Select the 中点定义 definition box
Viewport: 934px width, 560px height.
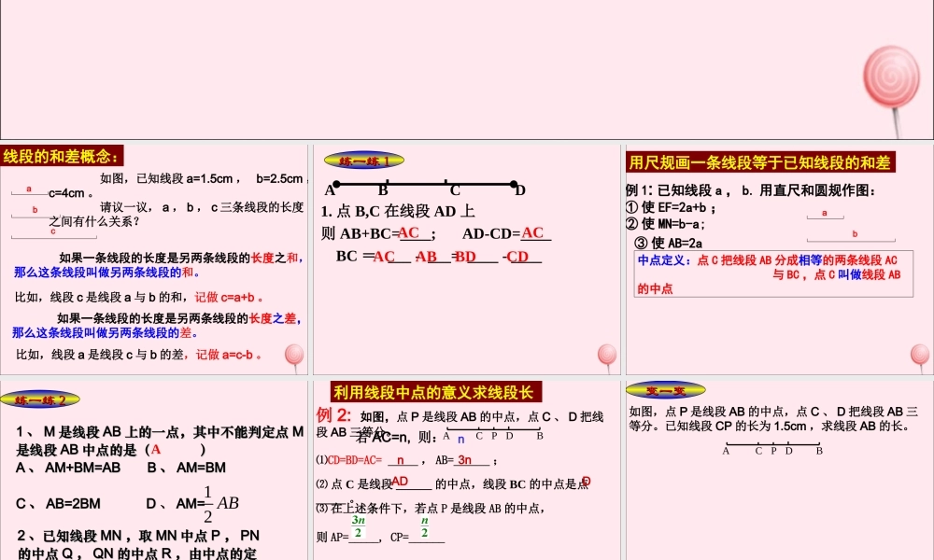773,273
